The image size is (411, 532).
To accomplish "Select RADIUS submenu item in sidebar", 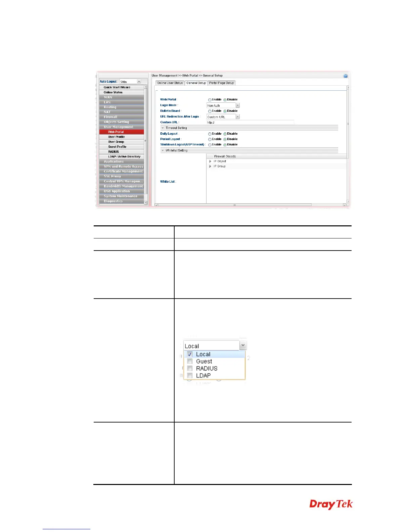I will click(x=122, y=151).
